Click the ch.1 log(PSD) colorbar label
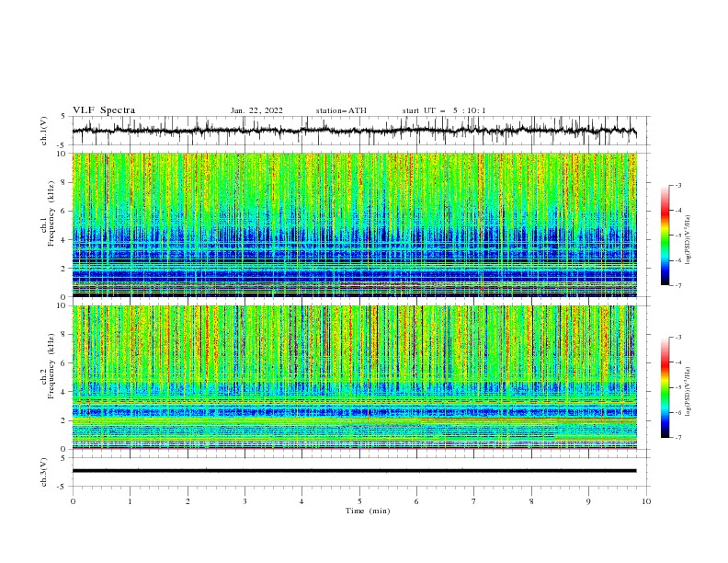Viewport: 728px width, 563px height. click(x=688, y=240)
